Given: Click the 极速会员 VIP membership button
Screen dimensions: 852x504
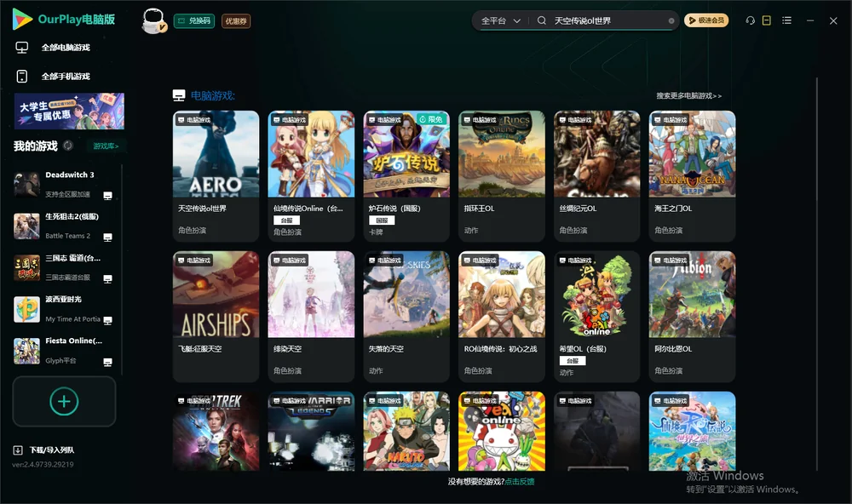Looking at the screenshot, I should [x=706, y=20].
